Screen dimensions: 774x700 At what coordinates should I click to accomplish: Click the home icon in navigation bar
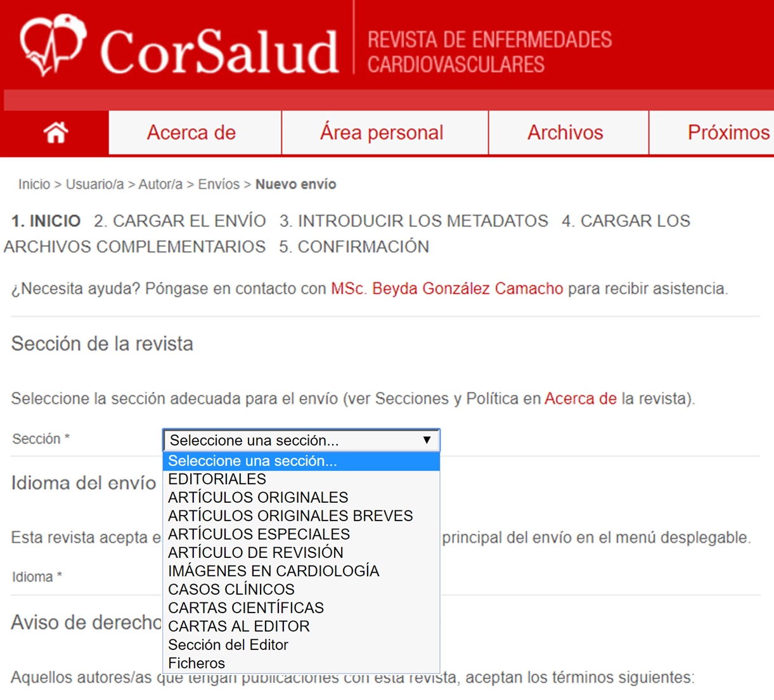click(x=56, y=133)
